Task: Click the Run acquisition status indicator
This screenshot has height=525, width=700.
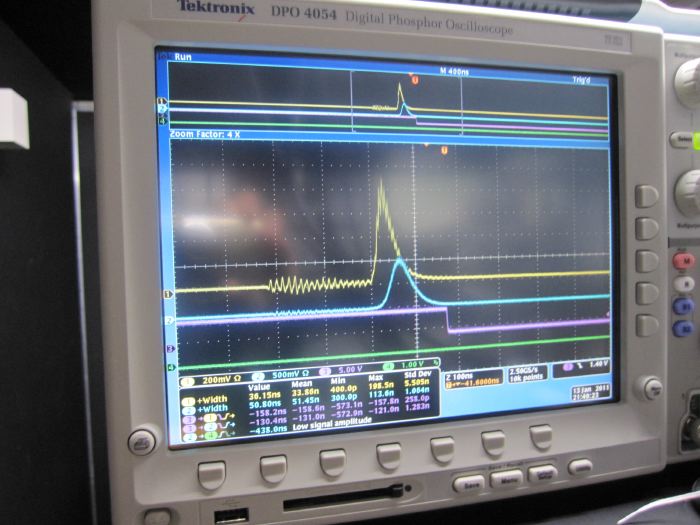Action: (181, 58)
